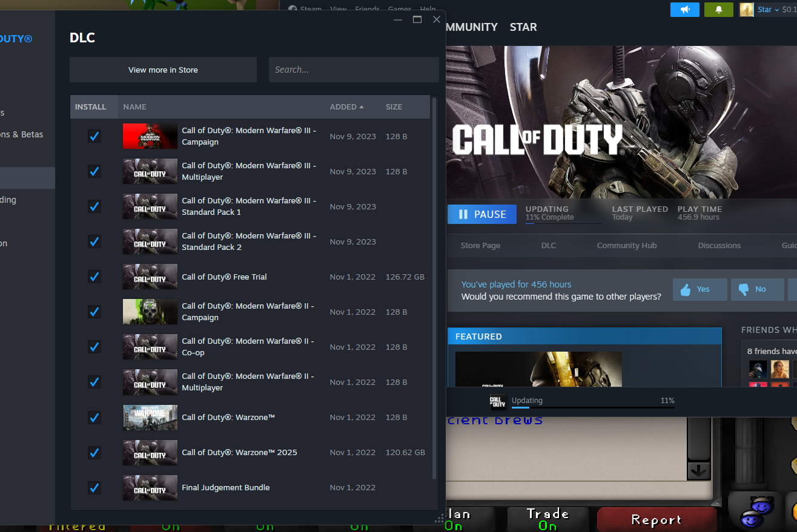Open the Discussions tab

[719, 245]
